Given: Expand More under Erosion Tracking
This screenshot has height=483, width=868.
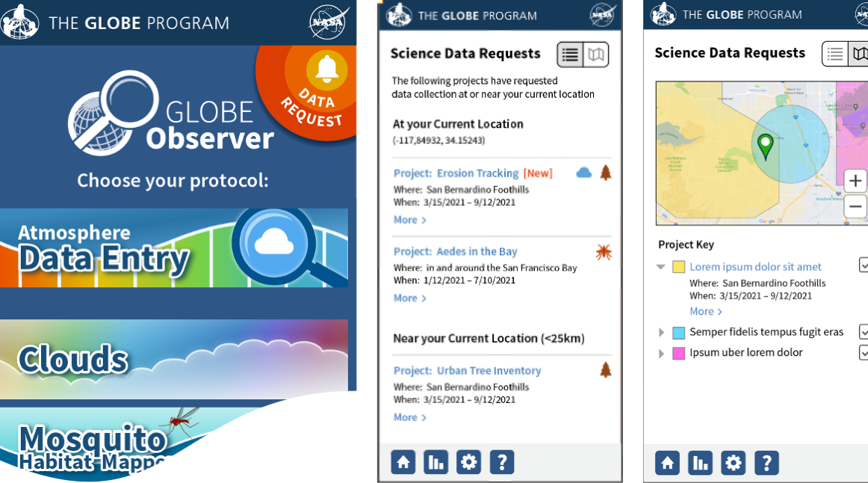Looking at the screenshot, I should [409, 220].
